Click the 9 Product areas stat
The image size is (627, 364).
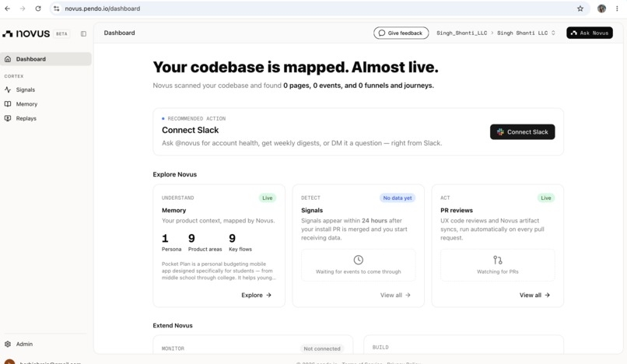click(x=205, y=243)
